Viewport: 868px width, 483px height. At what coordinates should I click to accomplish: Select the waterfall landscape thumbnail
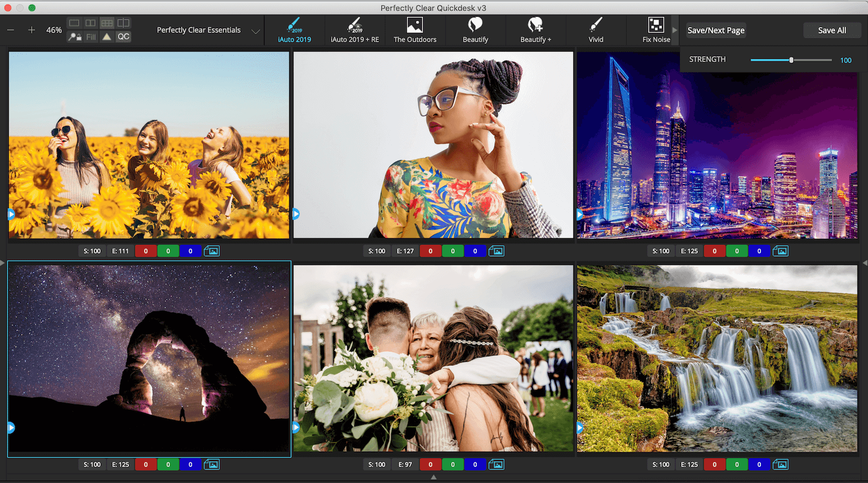717,359
